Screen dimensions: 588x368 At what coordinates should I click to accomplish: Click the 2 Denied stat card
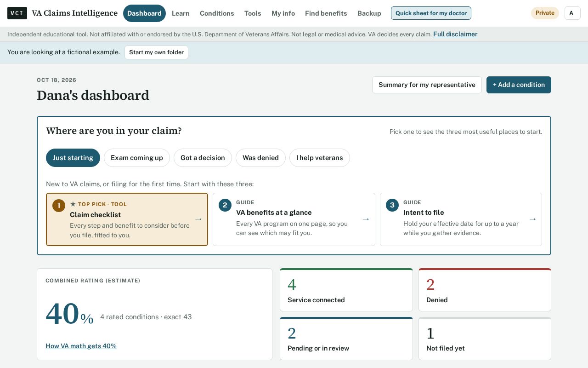[x=485, y=290]
